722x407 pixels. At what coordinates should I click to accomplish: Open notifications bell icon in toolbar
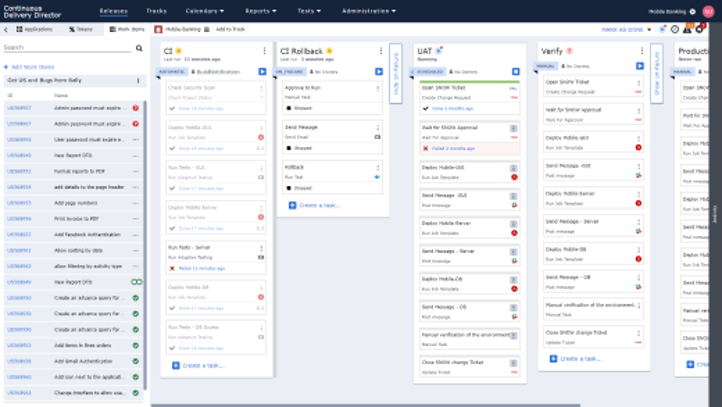tap(699, 30)
